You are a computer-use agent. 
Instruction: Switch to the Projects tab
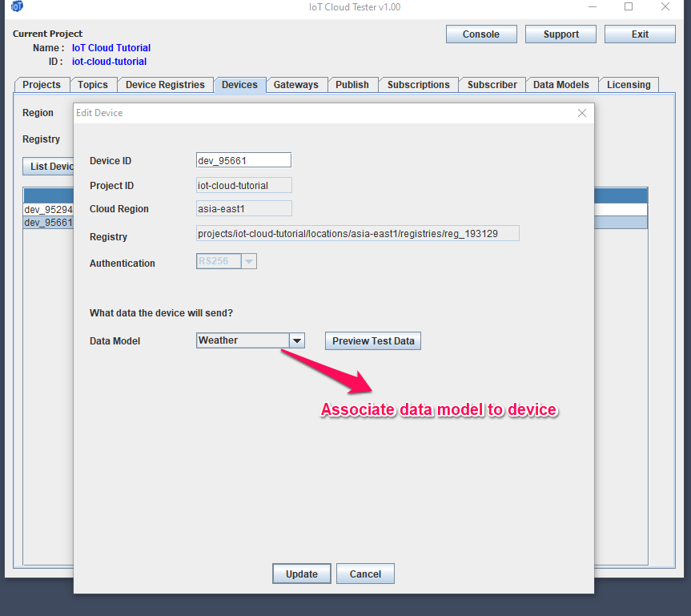tap(42, 85)
